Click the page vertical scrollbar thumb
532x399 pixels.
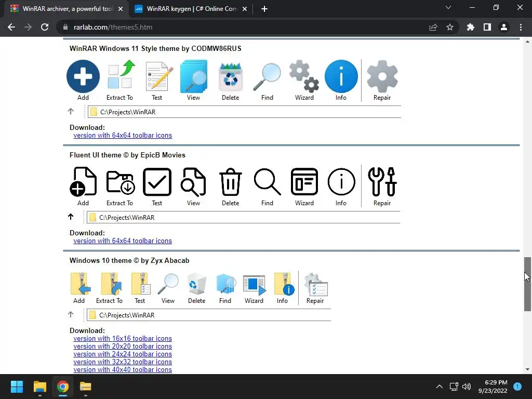click(x=528, y=284)
